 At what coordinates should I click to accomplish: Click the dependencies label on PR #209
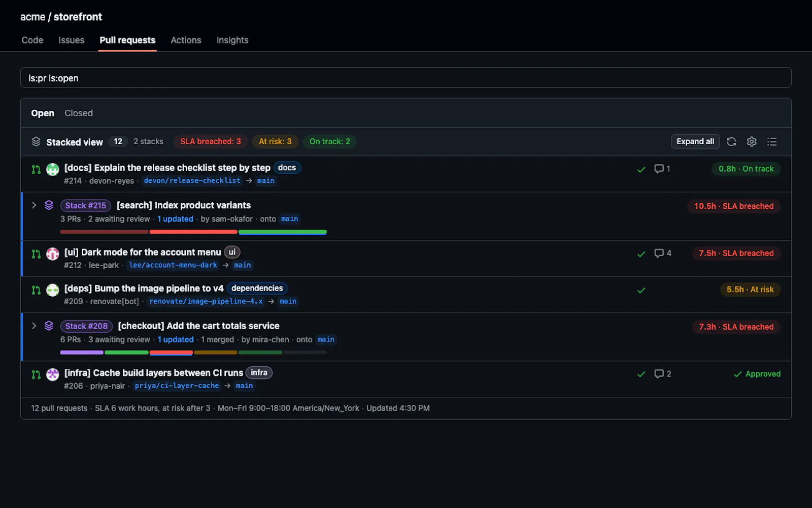(257, 288)
